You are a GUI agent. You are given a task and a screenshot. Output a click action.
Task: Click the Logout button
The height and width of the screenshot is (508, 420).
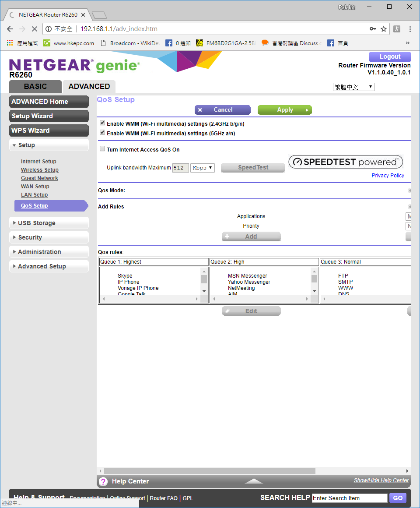pyautogui.click(x=390, y=56)
